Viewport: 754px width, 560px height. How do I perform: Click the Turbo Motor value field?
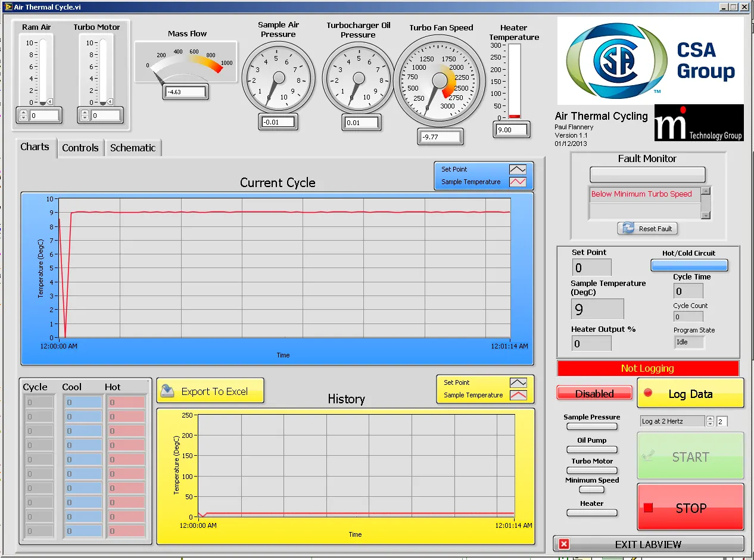coord(105,116)
